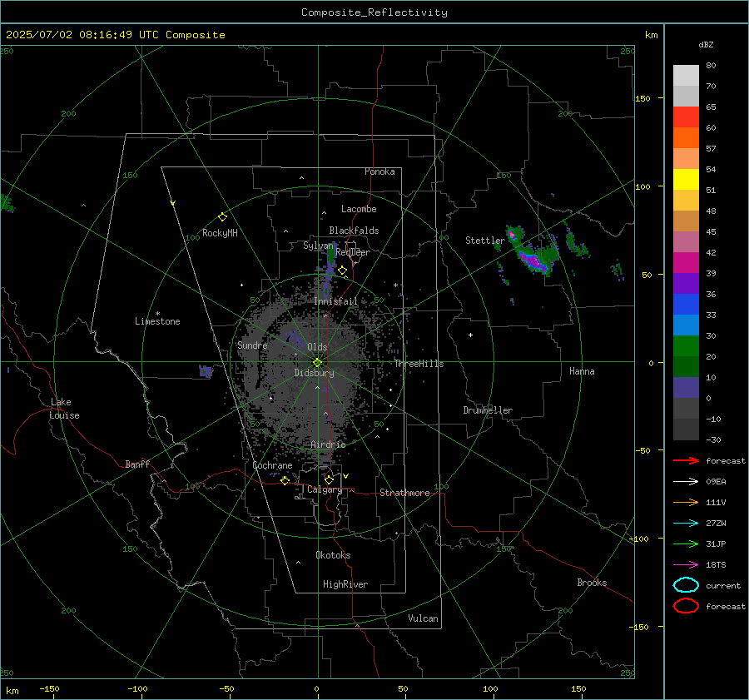The height and width of the screenshot is (700, 749).
Task: Click the Lacombe town label
Action: (359, 209)
